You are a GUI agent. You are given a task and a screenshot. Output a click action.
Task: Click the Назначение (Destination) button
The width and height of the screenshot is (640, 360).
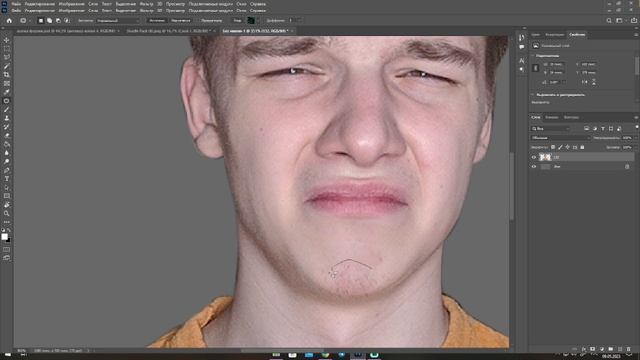pyautogui.click(x=180, y=20)
